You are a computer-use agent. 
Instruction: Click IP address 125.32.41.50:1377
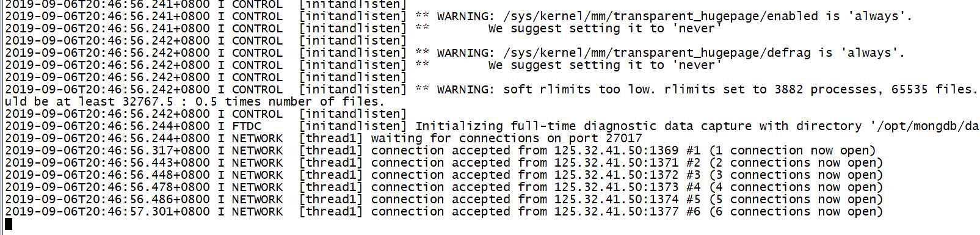tap(616, 212)
